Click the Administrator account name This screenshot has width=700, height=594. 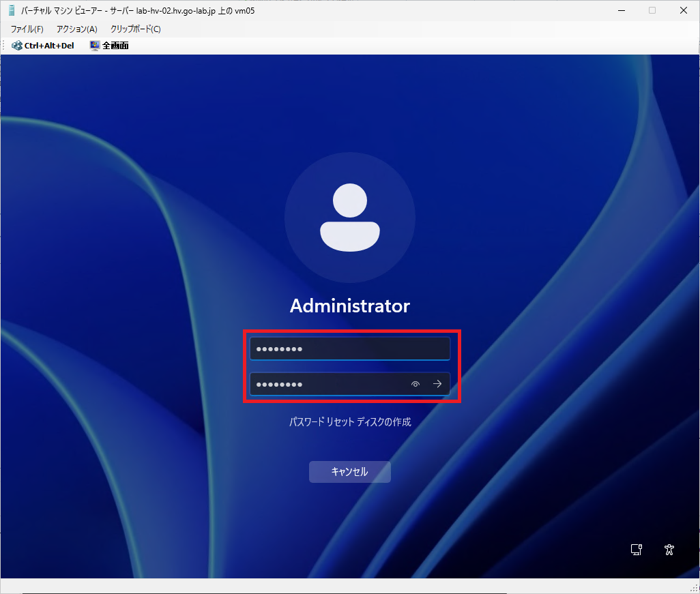click(x=350, y=306)
